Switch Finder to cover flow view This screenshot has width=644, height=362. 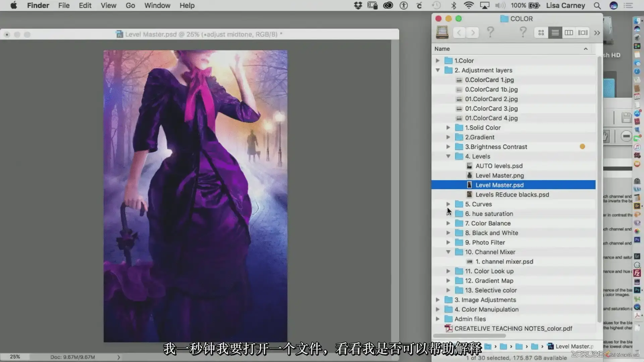click(583, 33)
